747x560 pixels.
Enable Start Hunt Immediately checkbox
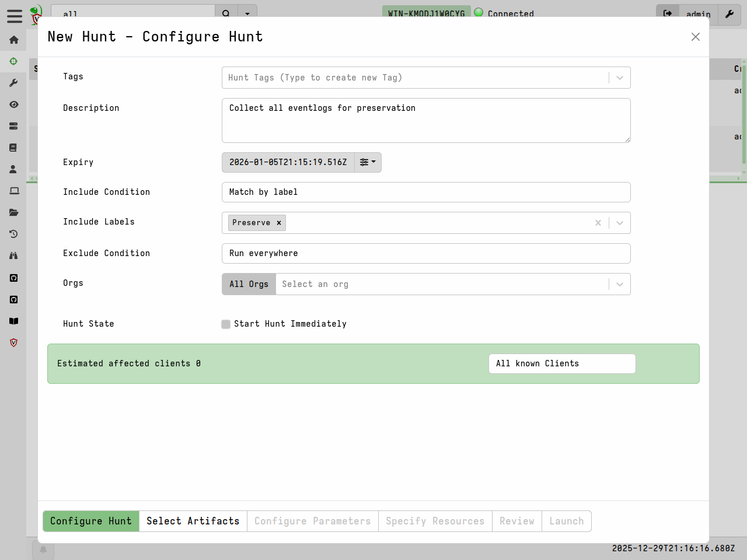[226, 324]
